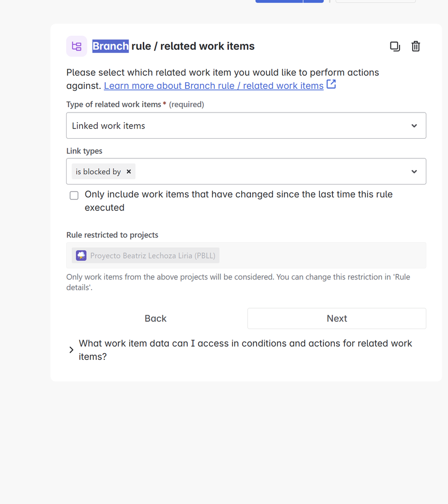Expand 'What work item data can I access'
This screenshot has height=504, width=448.
click(x=241, y=350)
